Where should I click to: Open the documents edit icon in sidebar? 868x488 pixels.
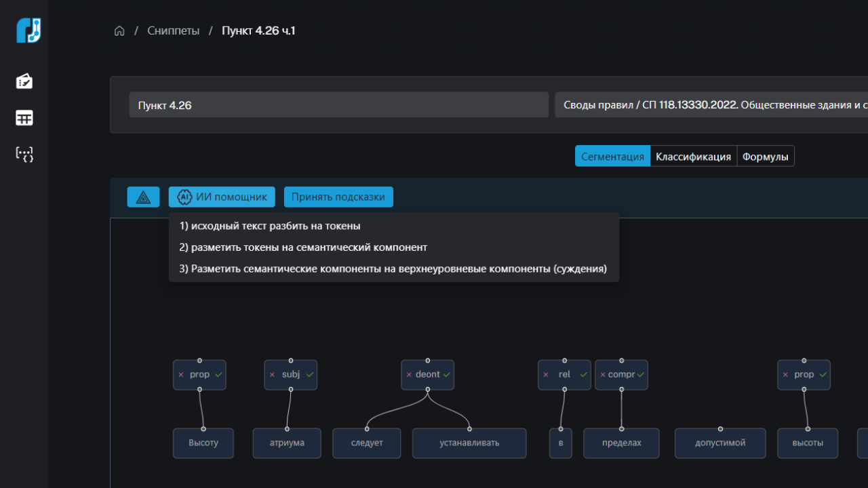click(x=24, y=81)
